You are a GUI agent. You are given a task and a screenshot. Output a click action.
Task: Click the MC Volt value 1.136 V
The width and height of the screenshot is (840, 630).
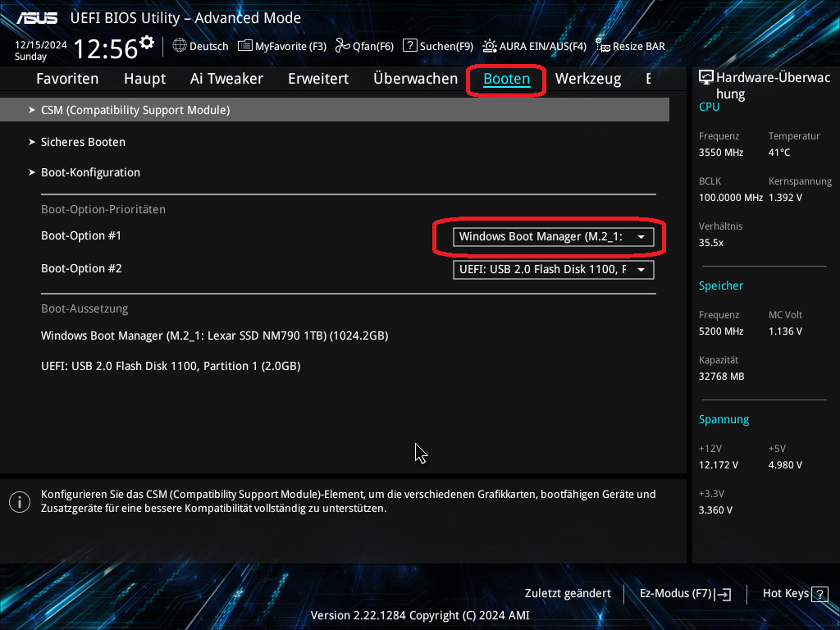point(785,331)
